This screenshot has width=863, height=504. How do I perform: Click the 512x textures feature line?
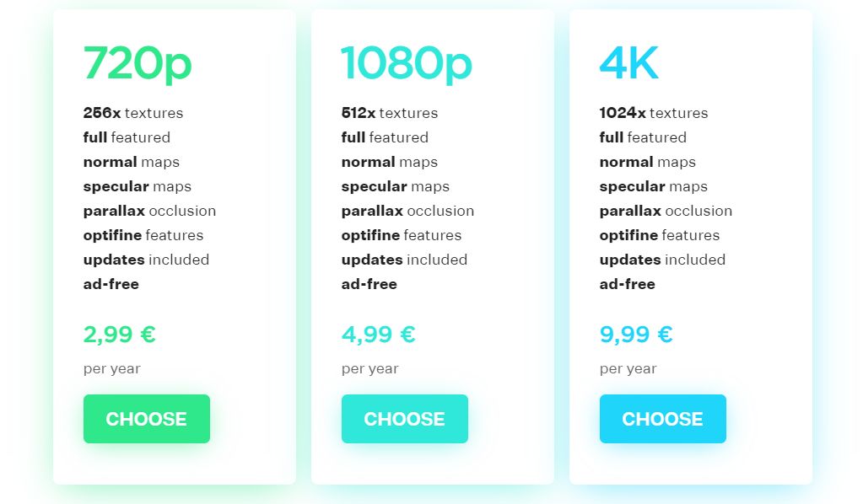(x=390, y=113)
